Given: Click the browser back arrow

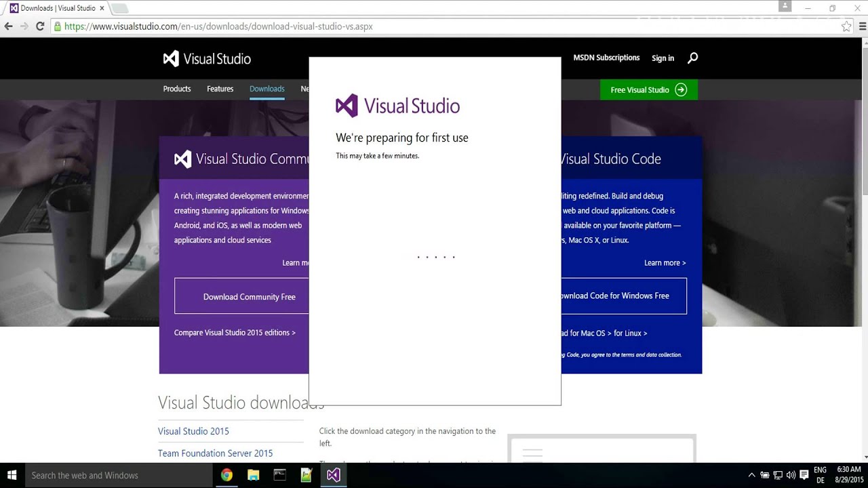Looking at the screenshot, I should pos(9,26).
